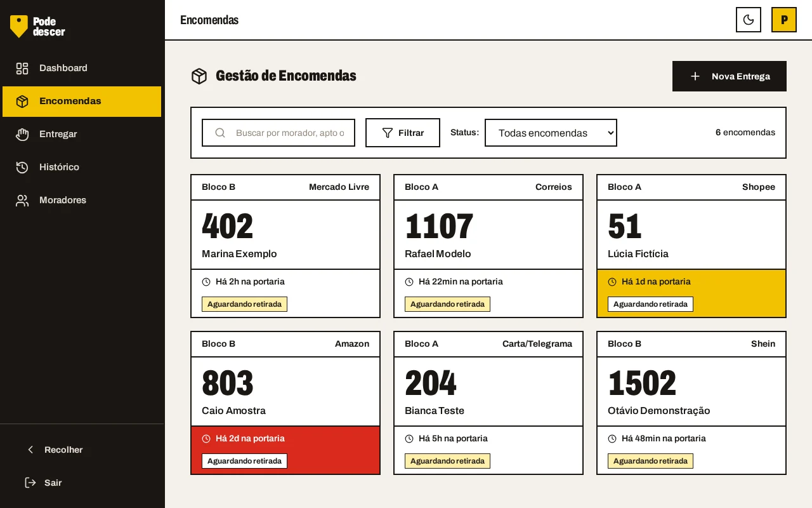Click the 6 encomendas count text
812x508 pixels.
745,133
